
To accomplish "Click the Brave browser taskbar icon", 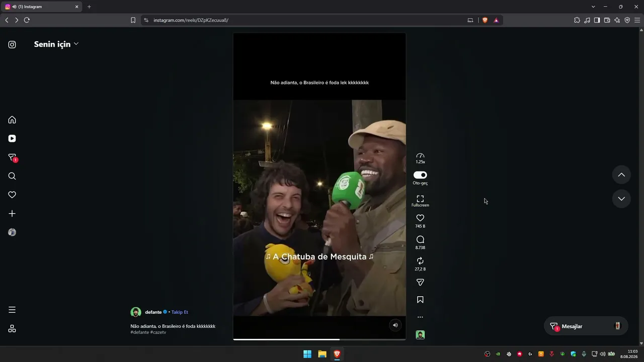I will (x=337, y=354).
